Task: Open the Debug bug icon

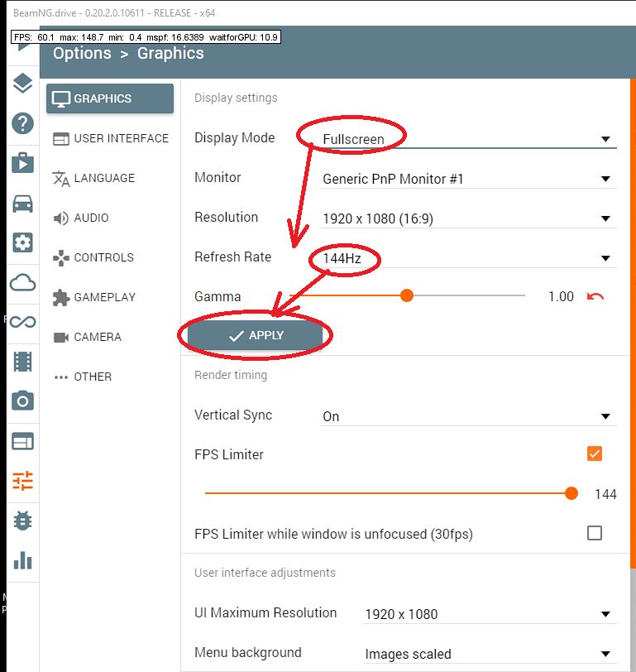Action: pyautogui.click(x=22, y=521)
